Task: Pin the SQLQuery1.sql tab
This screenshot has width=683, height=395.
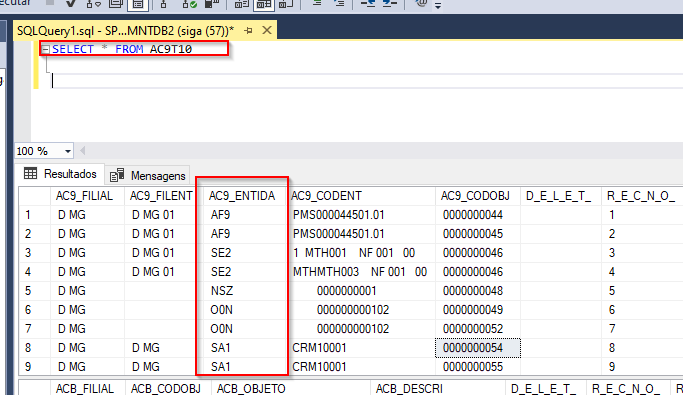Action: click(248, 30)
